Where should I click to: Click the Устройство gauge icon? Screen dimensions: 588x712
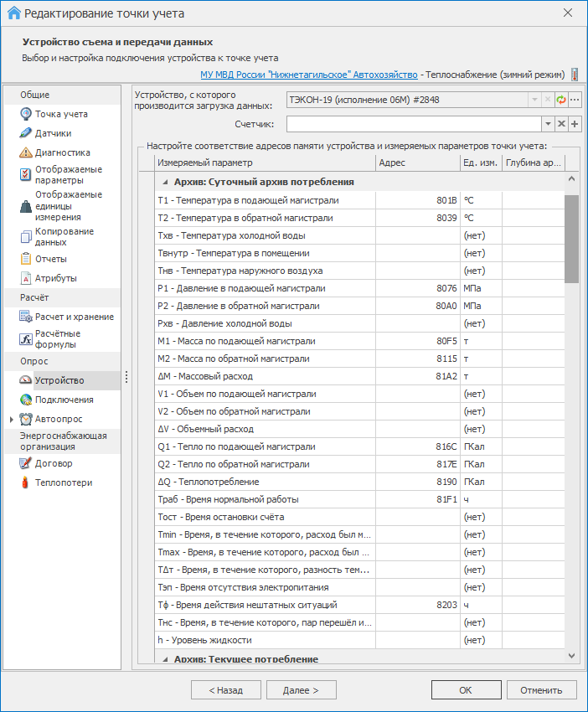(x=26, y=380)
